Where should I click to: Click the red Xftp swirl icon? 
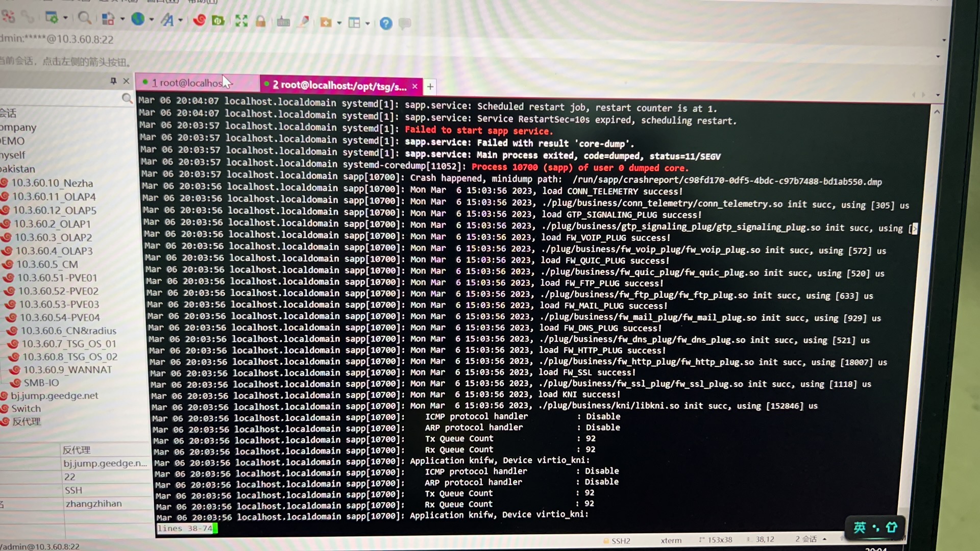click(x=199, y=20)
